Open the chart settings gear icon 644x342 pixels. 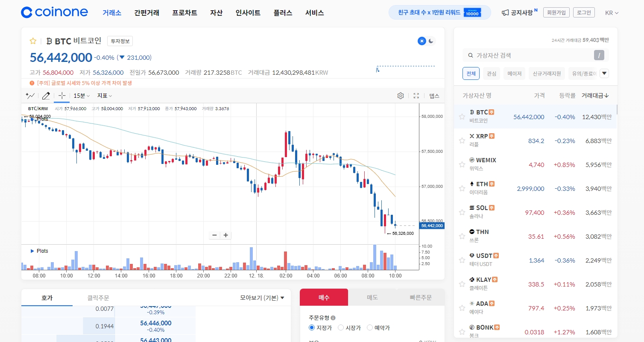click(x=401, y=96)
